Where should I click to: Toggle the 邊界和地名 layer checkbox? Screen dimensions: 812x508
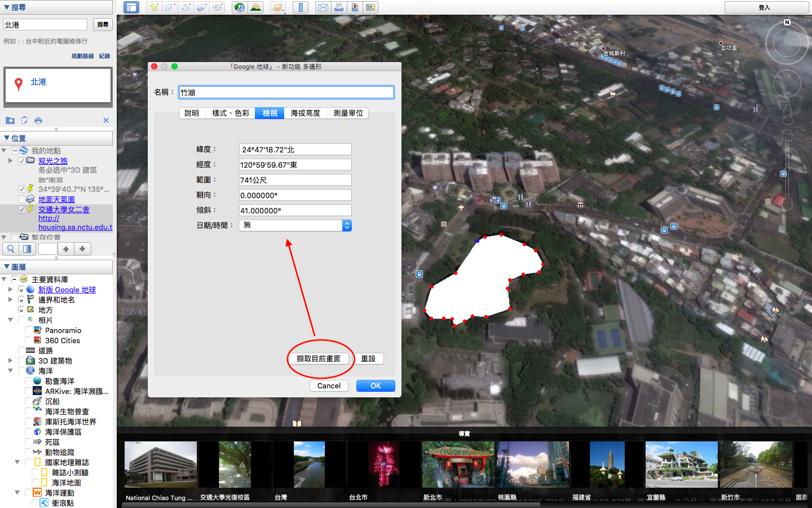click(x=21, y=300)
